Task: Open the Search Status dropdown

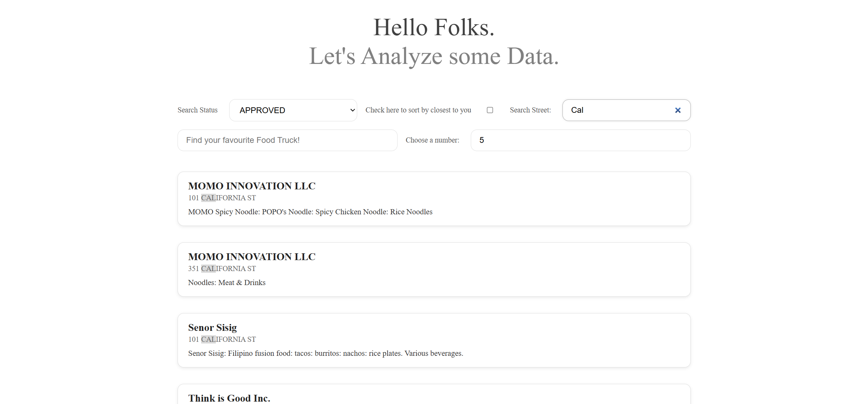Action: click(293, 110)
